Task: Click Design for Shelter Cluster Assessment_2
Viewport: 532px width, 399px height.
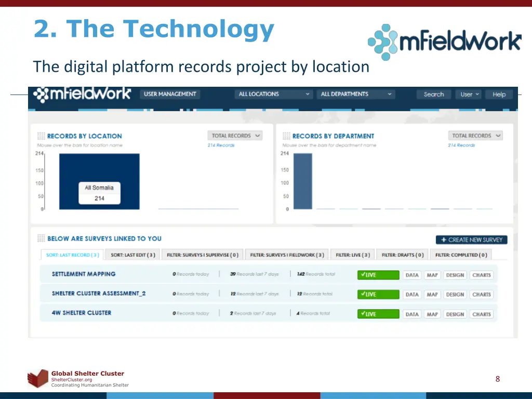Action: click(455, 294)
